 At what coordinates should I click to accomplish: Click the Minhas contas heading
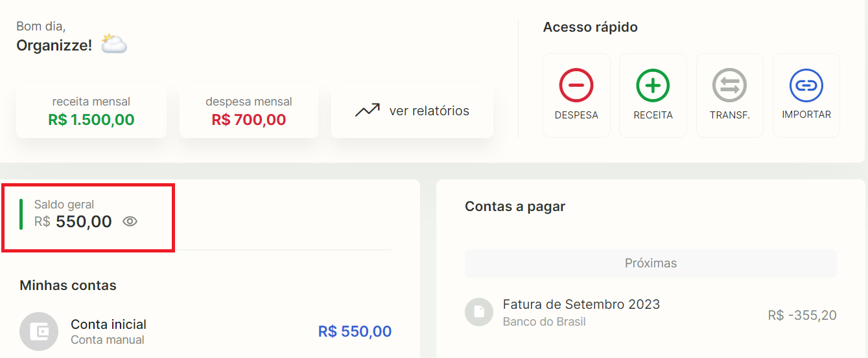(68, 285)
